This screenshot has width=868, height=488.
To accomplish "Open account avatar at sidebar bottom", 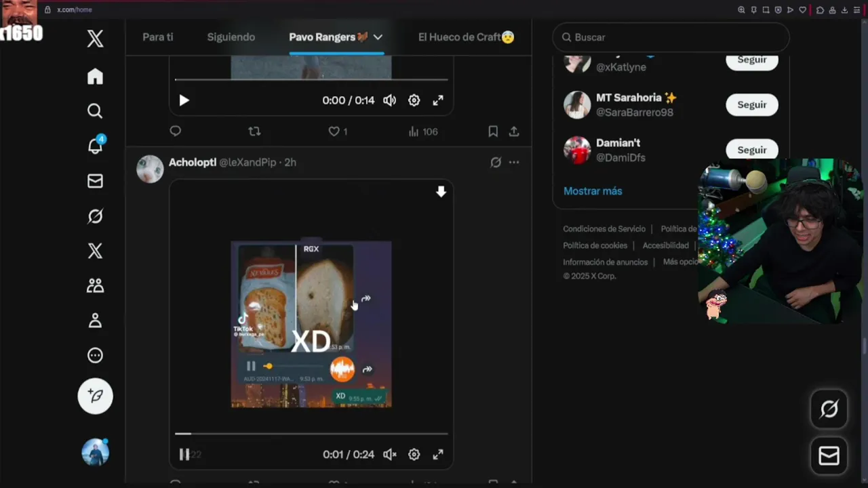I will coord(95,452).
